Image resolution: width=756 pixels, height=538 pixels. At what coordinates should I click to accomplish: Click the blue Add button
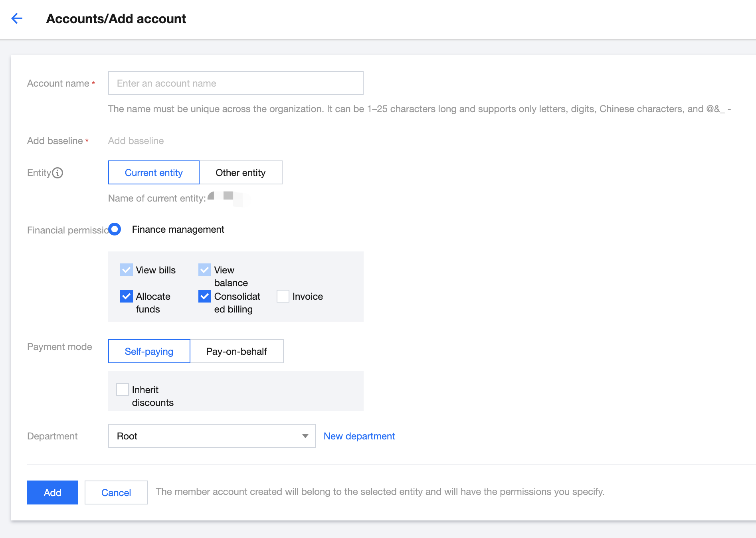[53, 493]
